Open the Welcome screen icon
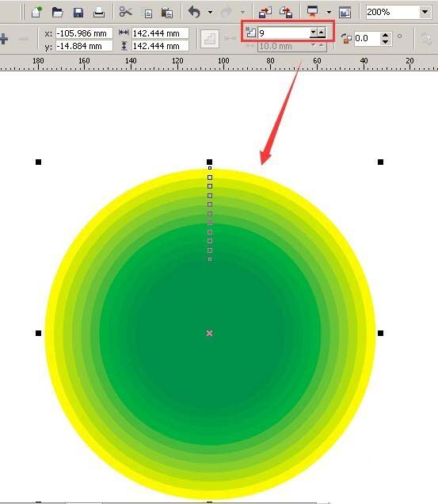 345,12
